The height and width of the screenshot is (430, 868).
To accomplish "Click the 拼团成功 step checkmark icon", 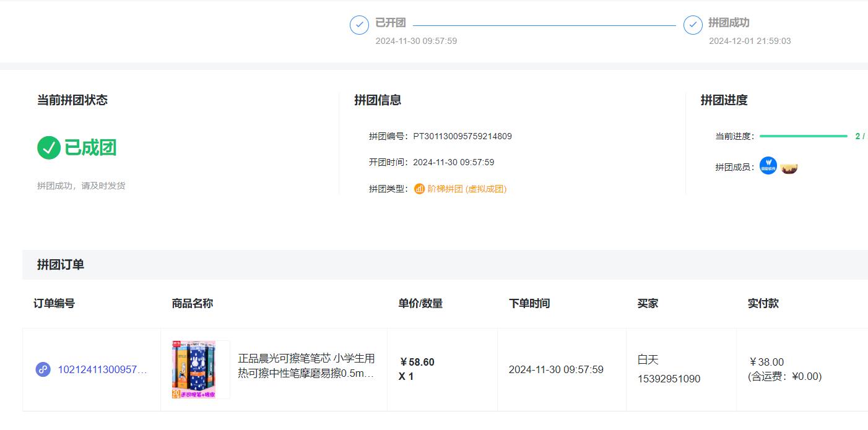I will (693, 25).
